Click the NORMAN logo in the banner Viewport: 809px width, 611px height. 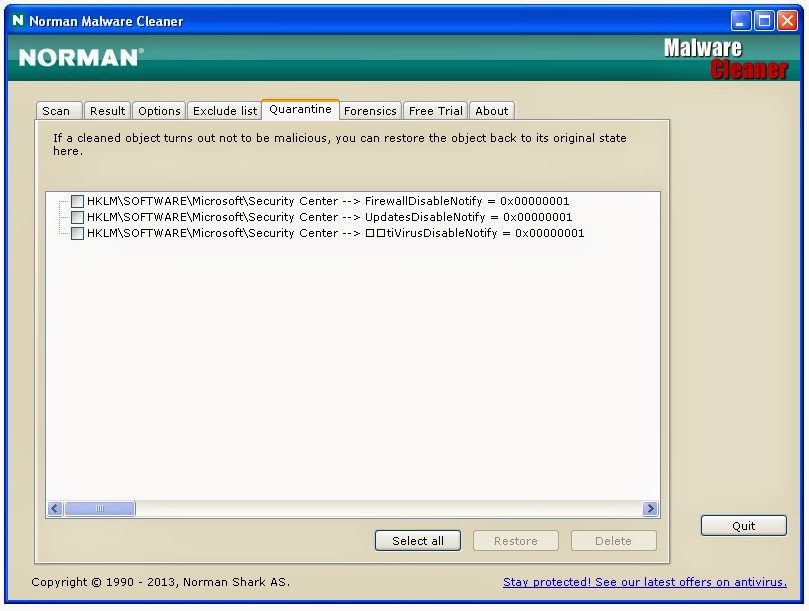point(81,57)
